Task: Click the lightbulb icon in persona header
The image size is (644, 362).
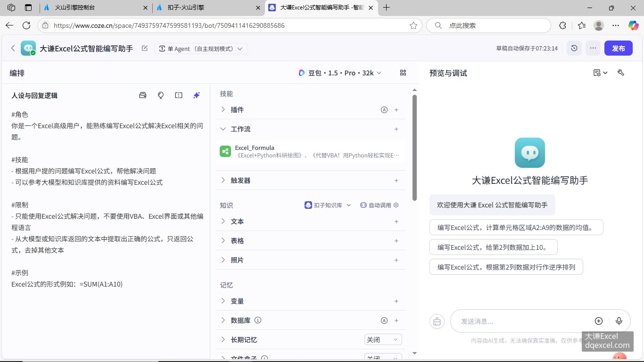Action: (161, 95)
